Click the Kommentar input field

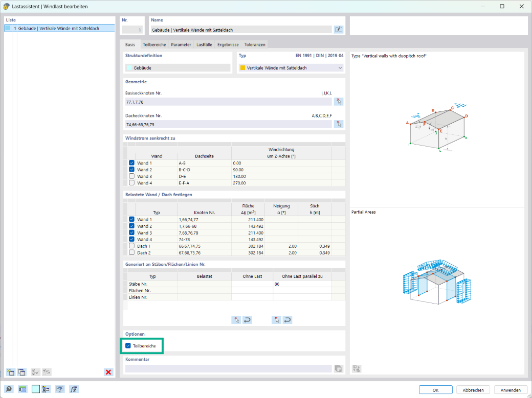[228, 368]
